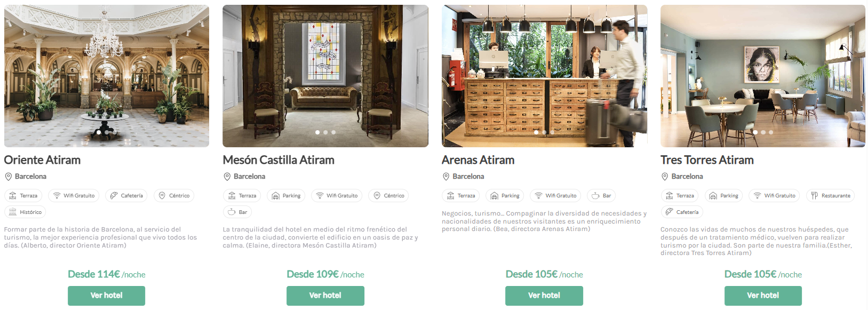The height and width of the screenshot is (310, 868).
Task: Select second carousel dot on Mesón Castilla photo
Action: 325,132
